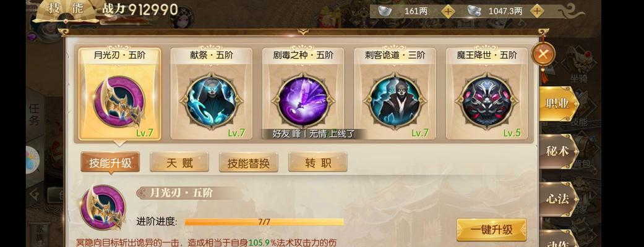Add ingots with the plus next to 1047.3两
Screen dimensions: 644x247
[536, 12]
